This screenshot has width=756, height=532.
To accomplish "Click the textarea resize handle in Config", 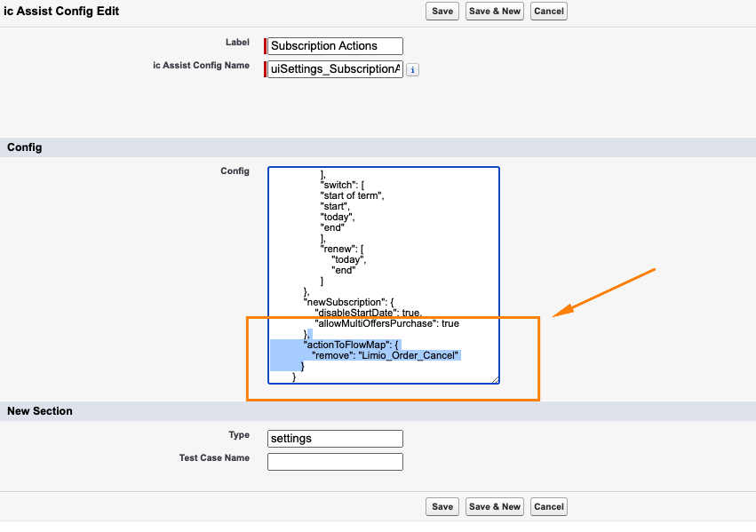I will pyautogui.click(x=495, y=379).
